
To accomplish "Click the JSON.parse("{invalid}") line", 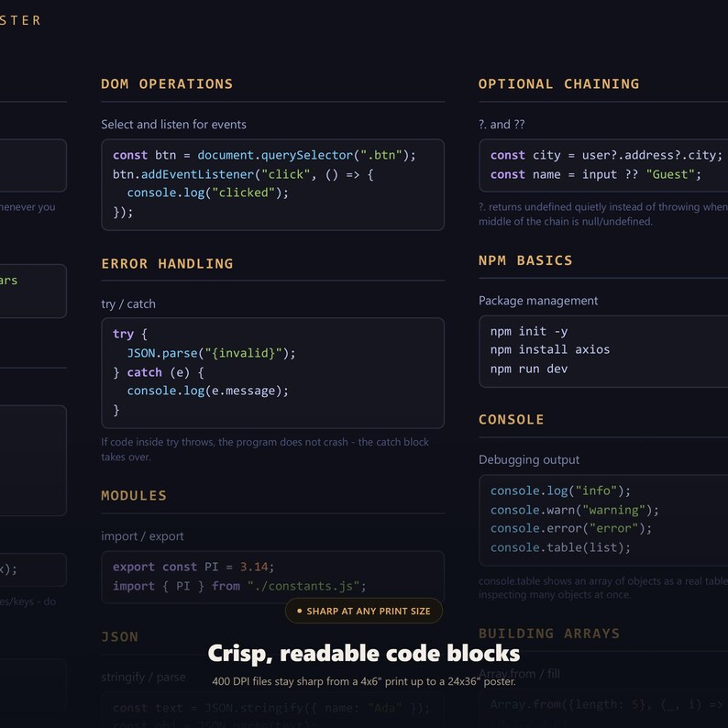I will [211, 353].
